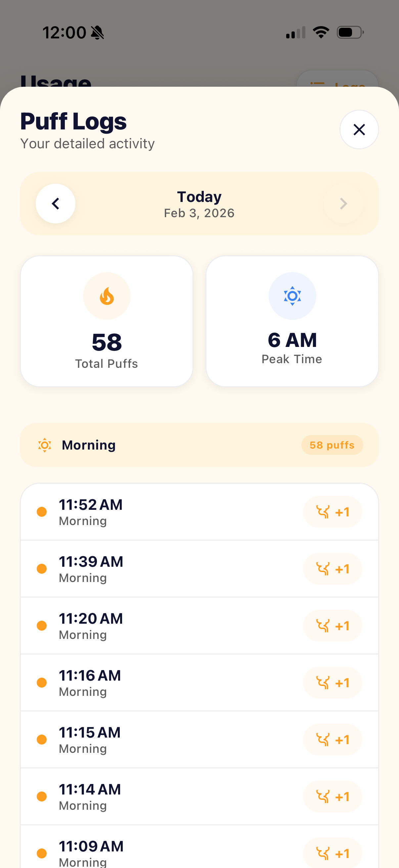Screen dimensions: 399x868
Task: Tap the blue sun Peak Time icon
Action: 292,296
